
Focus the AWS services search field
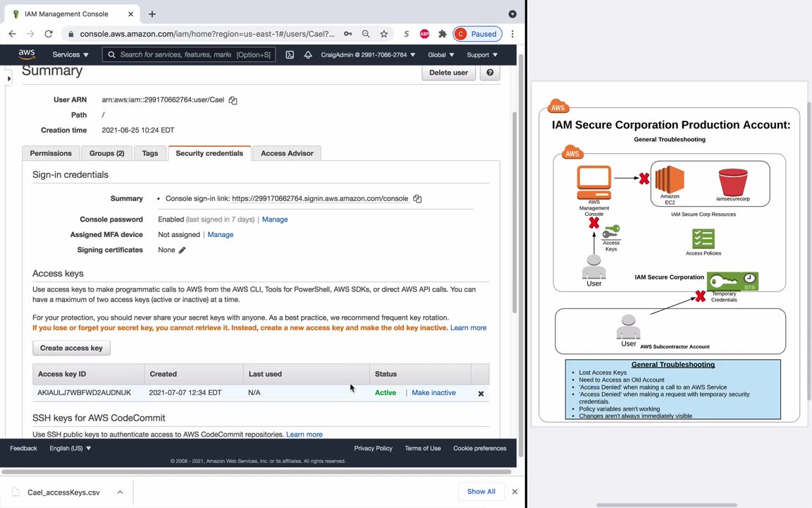[x=188, y=54]
